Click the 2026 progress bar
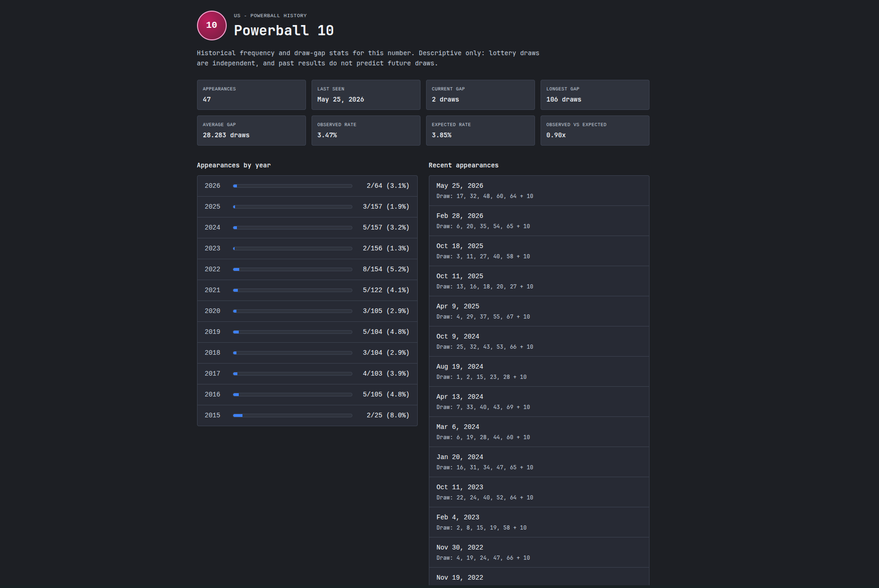The image size is (879, 588). [x=293, y=186]
